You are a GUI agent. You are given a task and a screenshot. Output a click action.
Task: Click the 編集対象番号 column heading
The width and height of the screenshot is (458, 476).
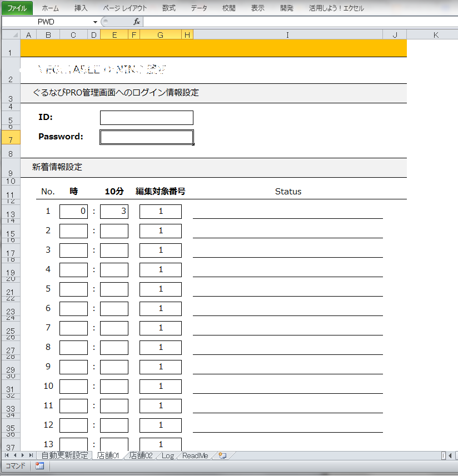pos(161,192)
